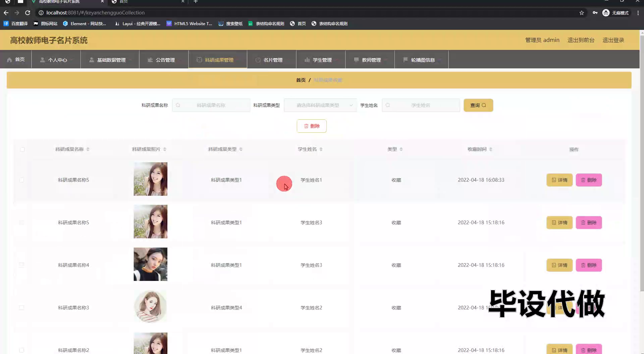
Task: Check the row with 2022-04-18 16:08:33
Action: pyautogui.click(x=21, y=180)
